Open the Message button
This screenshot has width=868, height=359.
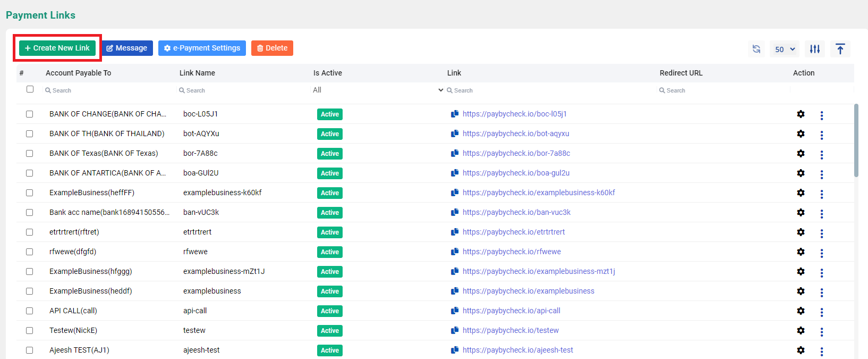pyautogui.click(x=127, y=48)
